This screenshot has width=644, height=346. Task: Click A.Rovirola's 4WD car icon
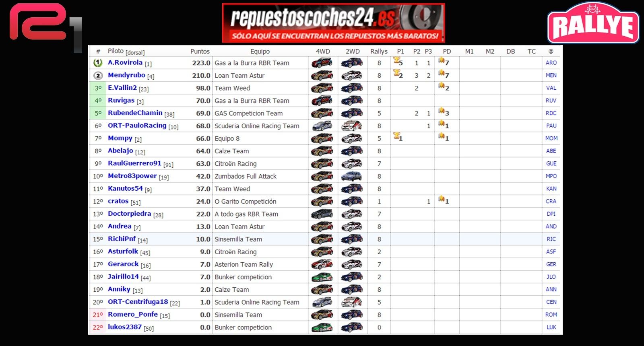click(322, 63)
